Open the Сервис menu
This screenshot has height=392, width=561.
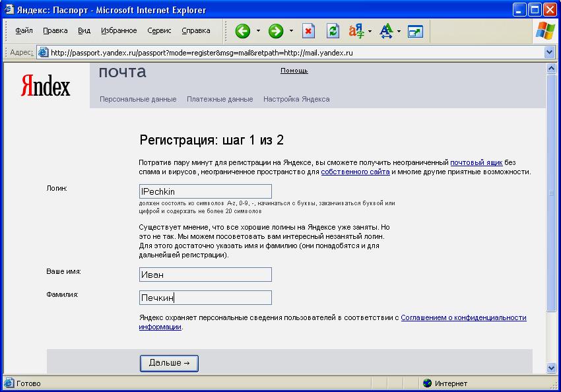159,31
